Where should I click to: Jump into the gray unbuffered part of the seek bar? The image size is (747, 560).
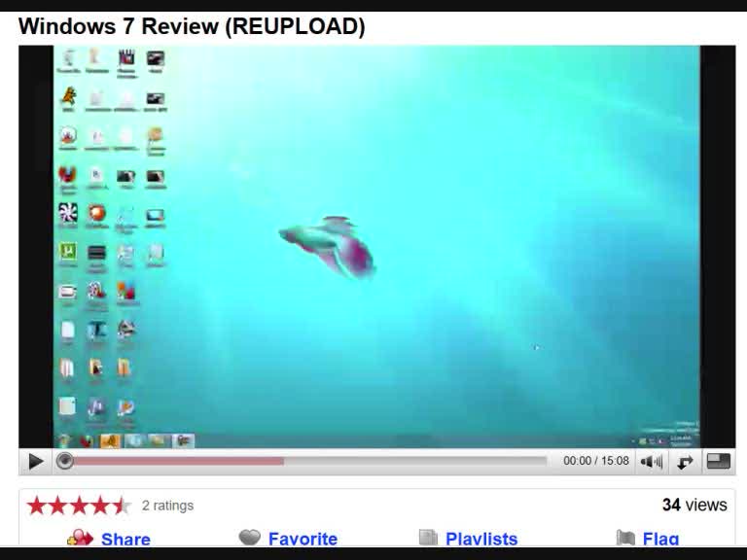pos(415,461)
